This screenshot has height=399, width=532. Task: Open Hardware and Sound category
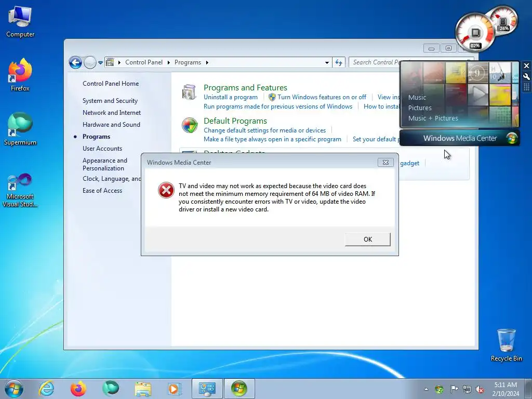click(x=111, y=125)
